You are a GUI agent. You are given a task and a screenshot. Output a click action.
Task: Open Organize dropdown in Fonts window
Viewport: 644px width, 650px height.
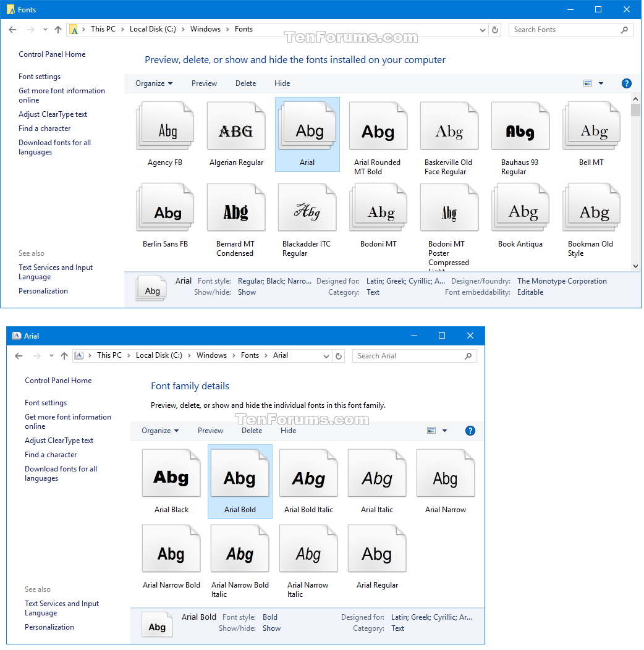154,83
